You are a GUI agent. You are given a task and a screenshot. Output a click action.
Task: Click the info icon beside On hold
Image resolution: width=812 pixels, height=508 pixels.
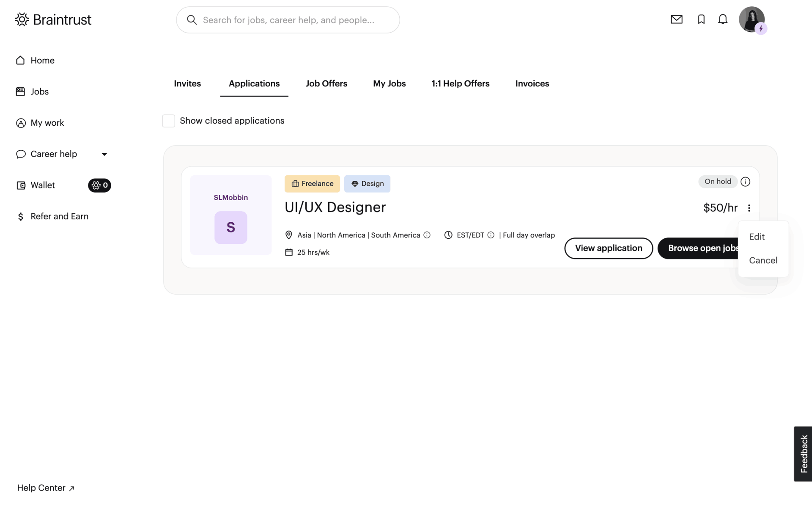746,182
